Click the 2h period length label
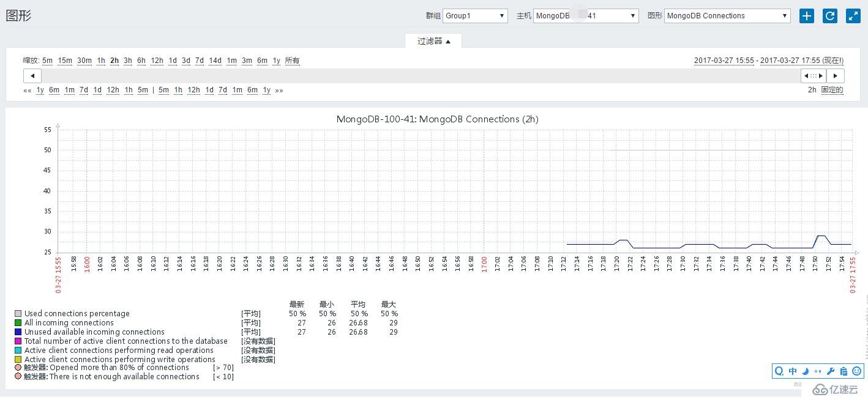 click(x=812, y=90)
